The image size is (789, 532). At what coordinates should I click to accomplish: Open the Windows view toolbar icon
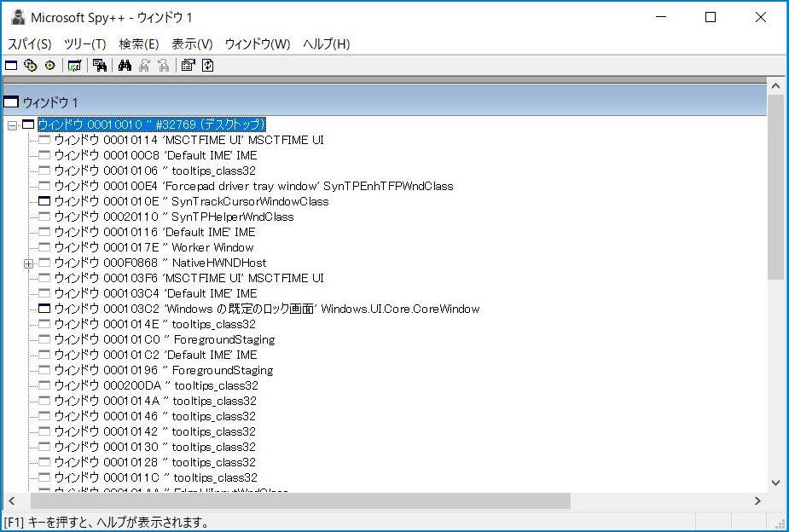point(11,66)
